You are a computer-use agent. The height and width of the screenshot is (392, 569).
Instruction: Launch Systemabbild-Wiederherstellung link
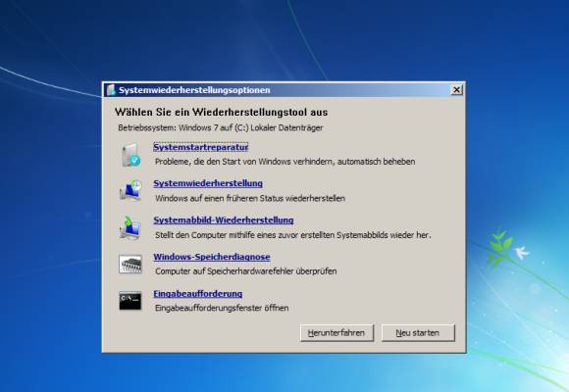(x=224, y=220)
